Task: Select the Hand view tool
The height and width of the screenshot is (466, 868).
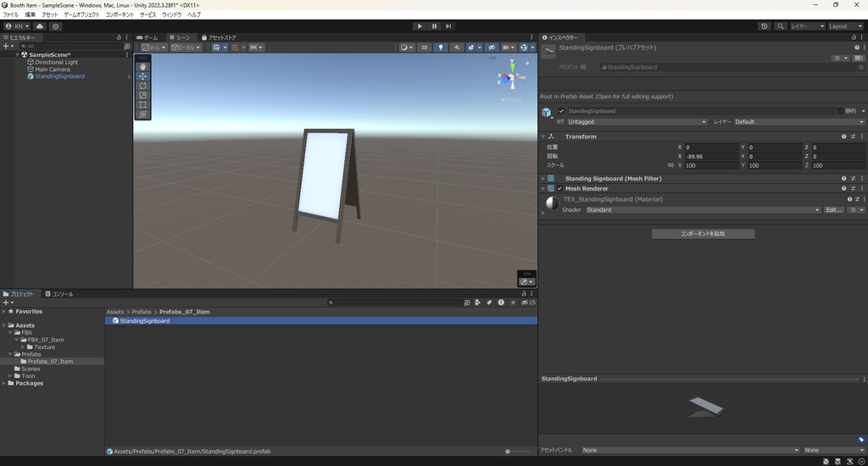Action: pyautogui.click(x=142, y=66)
